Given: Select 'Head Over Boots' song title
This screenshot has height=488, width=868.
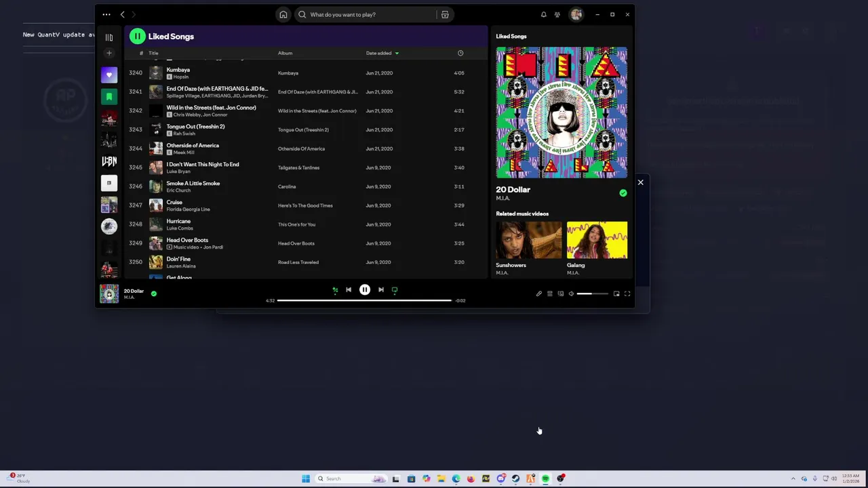Looking at the screenshot, I should (x=187, y=241).
